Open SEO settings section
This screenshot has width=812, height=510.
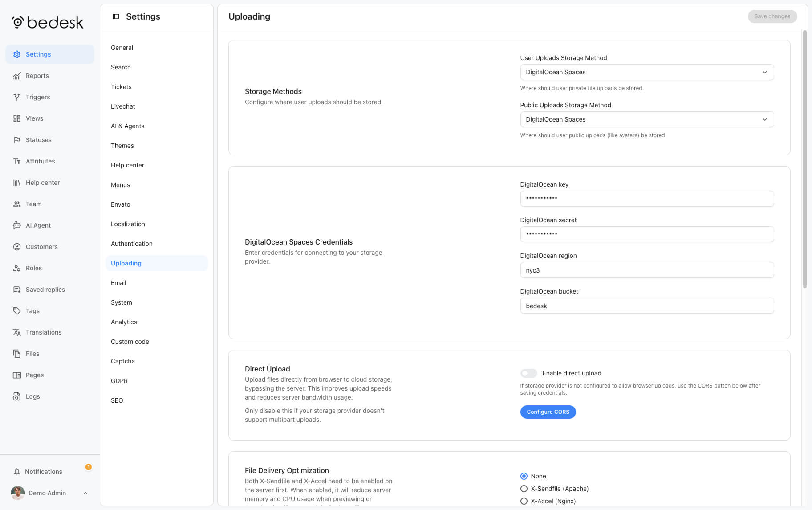point(157,400)
